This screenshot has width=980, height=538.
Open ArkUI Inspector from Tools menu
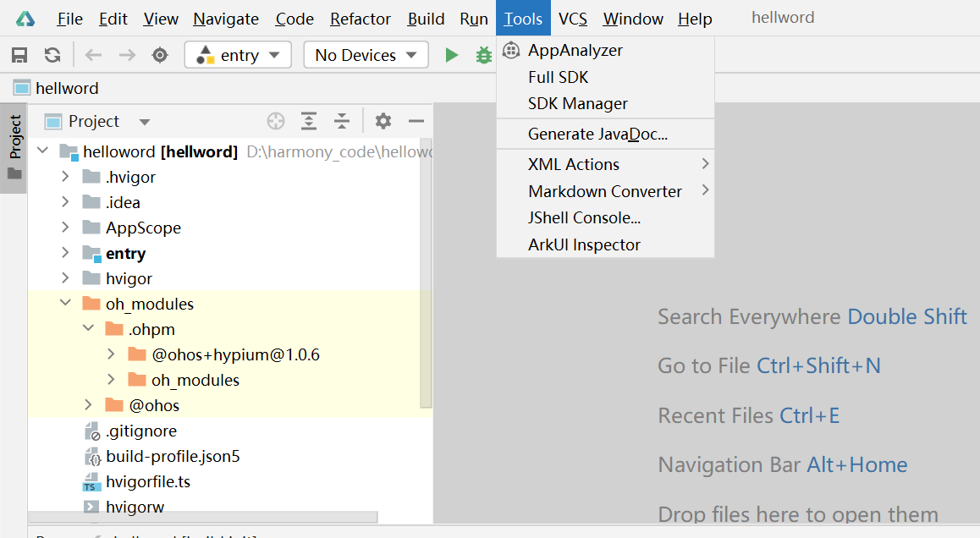coord(606,244)
